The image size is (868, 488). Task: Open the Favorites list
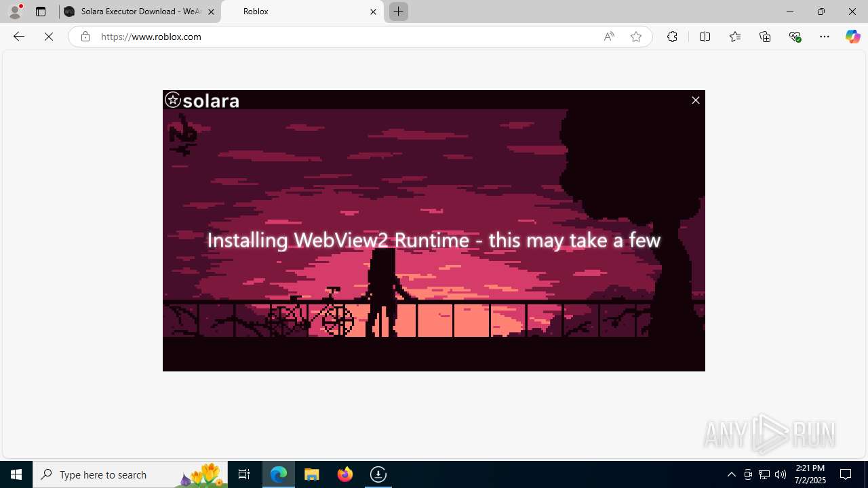coord(734,37)
